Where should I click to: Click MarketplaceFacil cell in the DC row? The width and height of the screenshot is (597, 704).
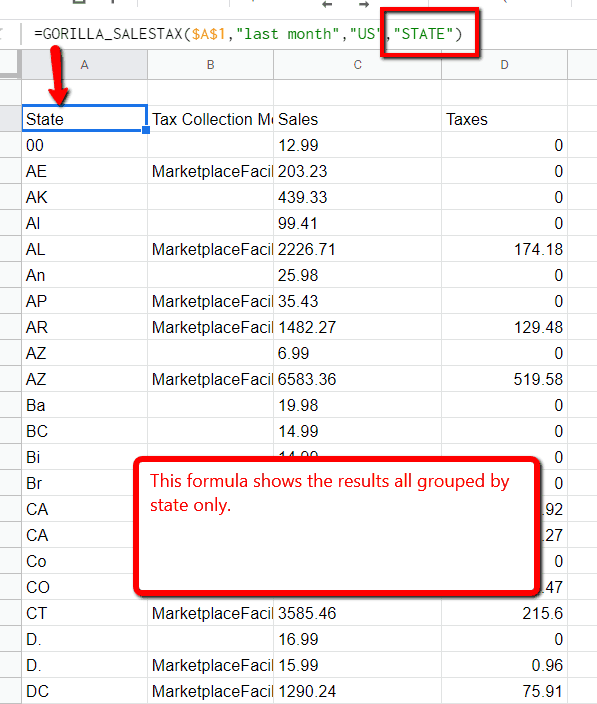210,691
